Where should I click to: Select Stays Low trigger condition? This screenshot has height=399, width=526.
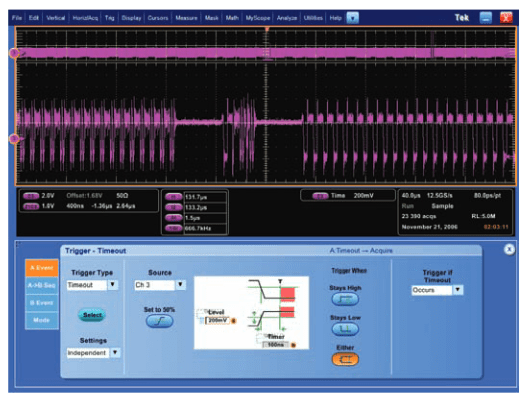[345, 329]
